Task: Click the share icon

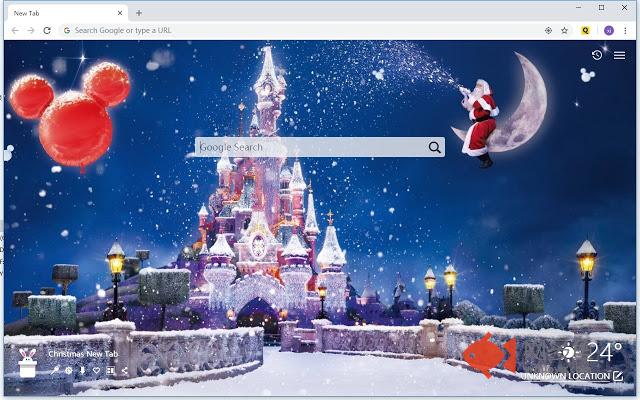Action: tap(124, 371)
